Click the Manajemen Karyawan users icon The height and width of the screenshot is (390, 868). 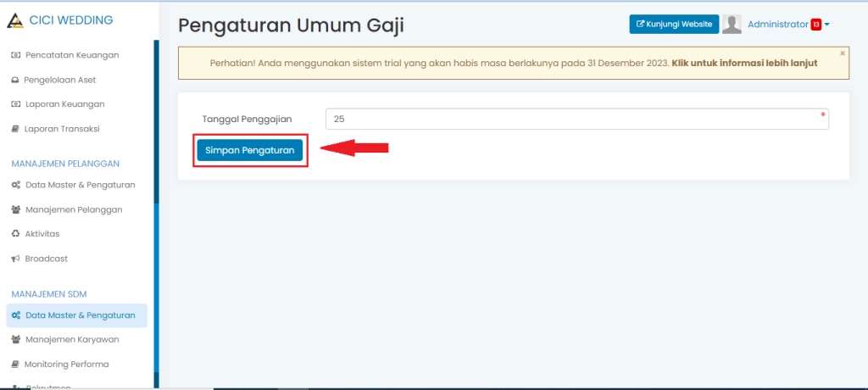(16, 340)
